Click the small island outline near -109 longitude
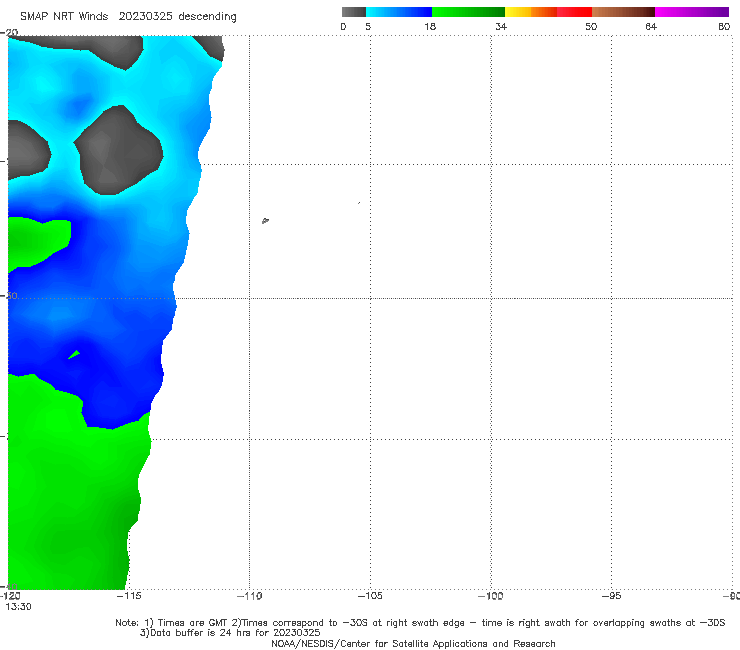Viewport: 740px width, 650px height. (265, 220)
